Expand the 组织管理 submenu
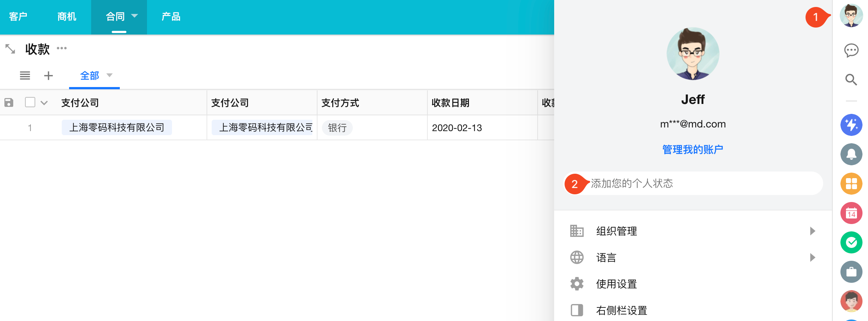 coord(812,231)
